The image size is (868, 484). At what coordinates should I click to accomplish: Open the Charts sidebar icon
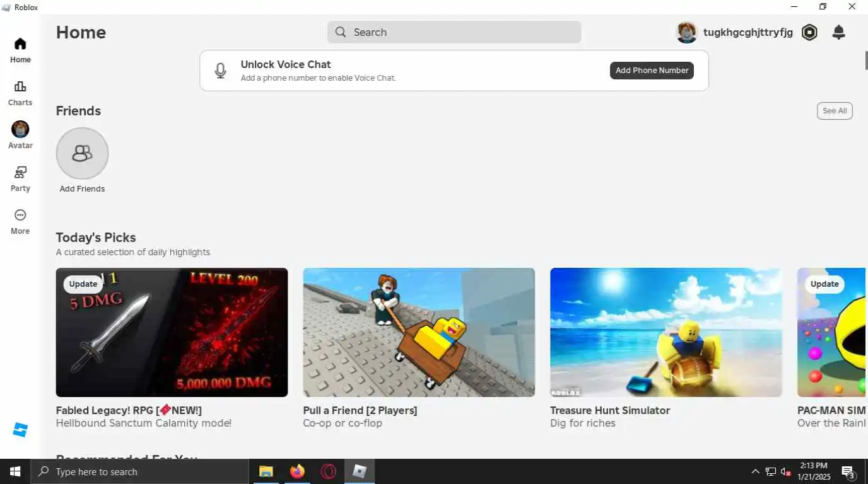point(20,87)
